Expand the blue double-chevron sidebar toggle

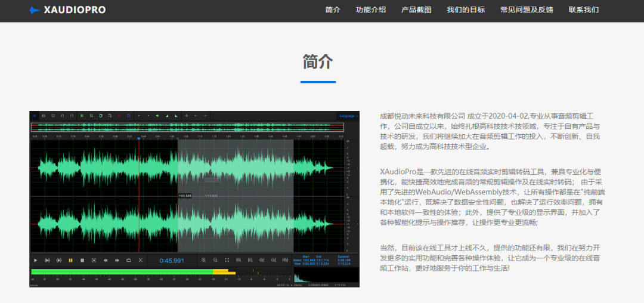35,115
